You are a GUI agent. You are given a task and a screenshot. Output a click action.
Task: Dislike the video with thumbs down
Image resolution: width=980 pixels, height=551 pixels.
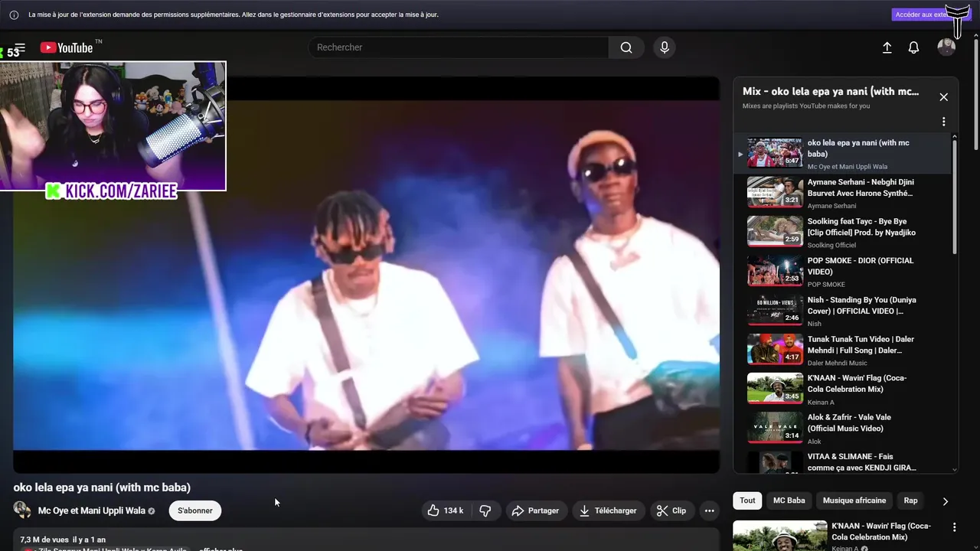point(485,510)
